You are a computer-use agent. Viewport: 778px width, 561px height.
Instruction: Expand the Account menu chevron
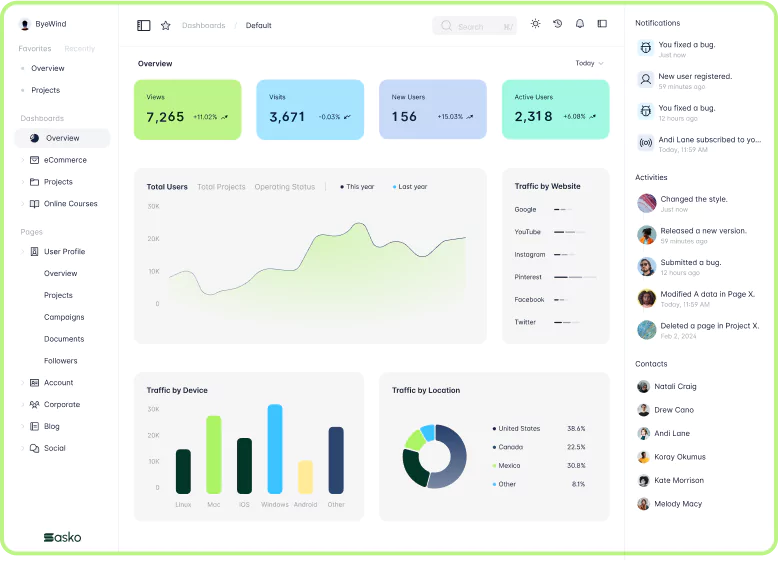[x=23, y=383]
